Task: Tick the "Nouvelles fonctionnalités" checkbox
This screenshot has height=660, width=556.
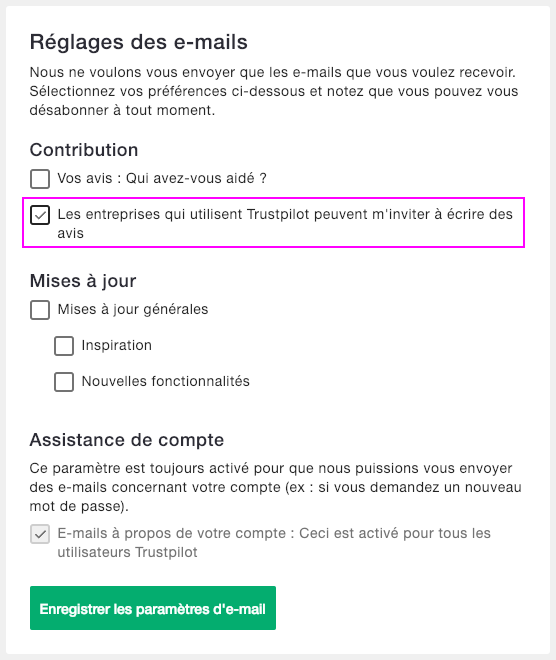Action: [64, 382]
